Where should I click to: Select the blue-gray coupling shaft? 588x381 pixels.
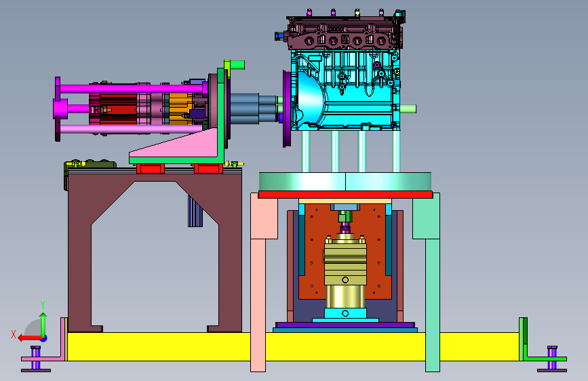coord(253,108)
